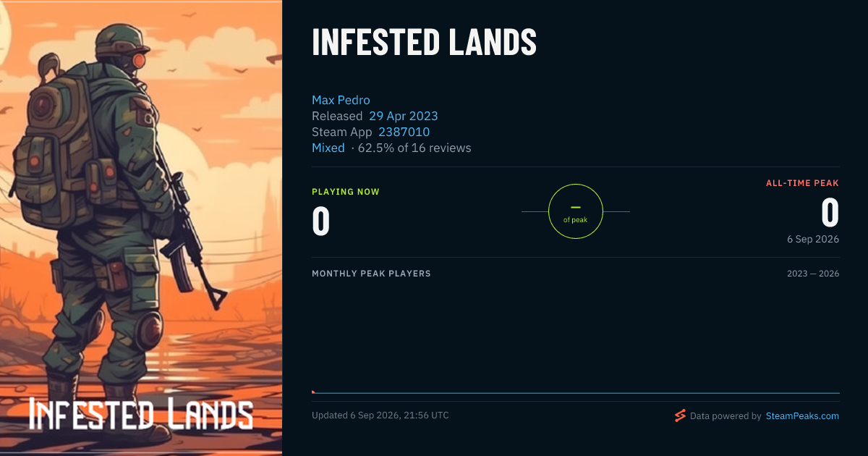Image resolution: width=868 pixels, height=456 pixels.
Task: Click the Mixed review rating
Action: [x=328, y=148]
